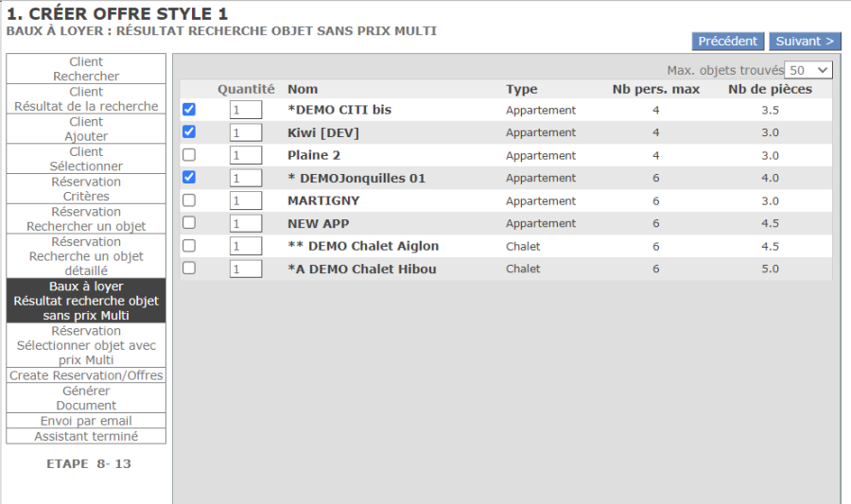This screenshot has height=504, width=851.
Task: Tick the Plaine 2 checkbox
Action: (189, 155)
